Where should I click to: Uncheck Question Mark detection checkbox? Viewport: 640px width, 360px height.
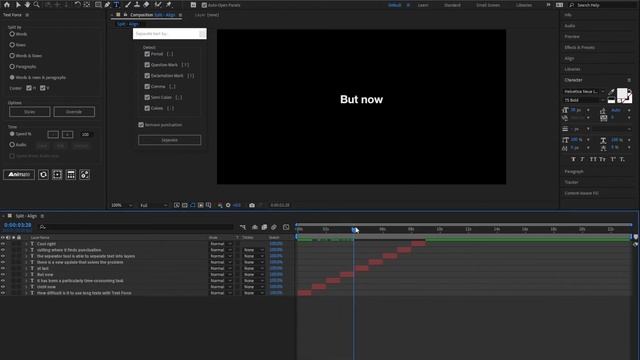[x=147, y=64]
